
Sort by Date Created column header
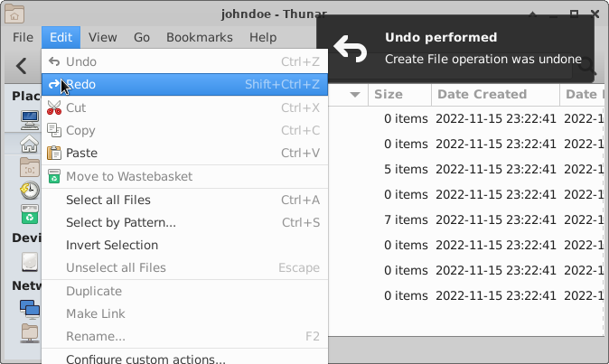pyautogui.click(x=482, y=94)
